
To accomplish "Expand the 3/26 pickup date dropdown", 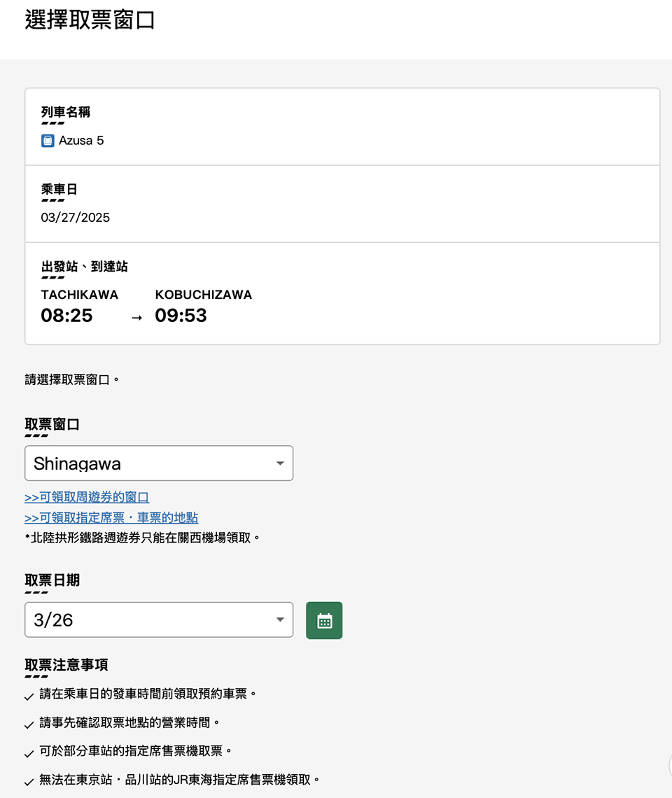I will pyautogui.click(x=159, y=620).
